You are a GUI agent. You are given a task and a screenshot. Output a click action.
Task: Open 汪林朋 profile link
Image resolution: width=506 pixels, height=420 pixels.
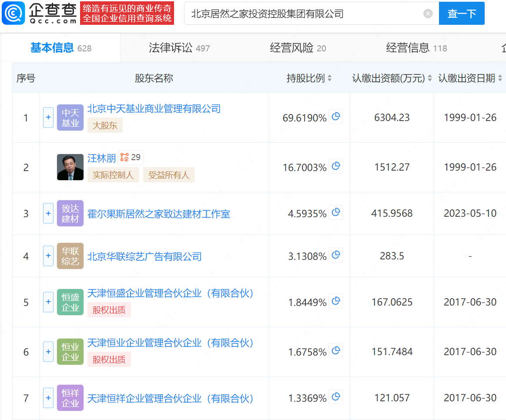(x=102, y=158)
